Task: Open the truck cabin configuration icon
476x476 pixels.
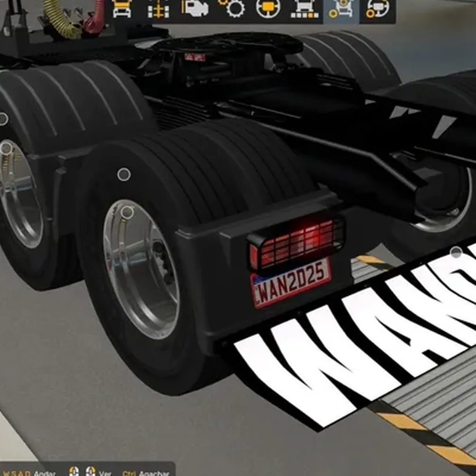Action: (x=122, y=10)
